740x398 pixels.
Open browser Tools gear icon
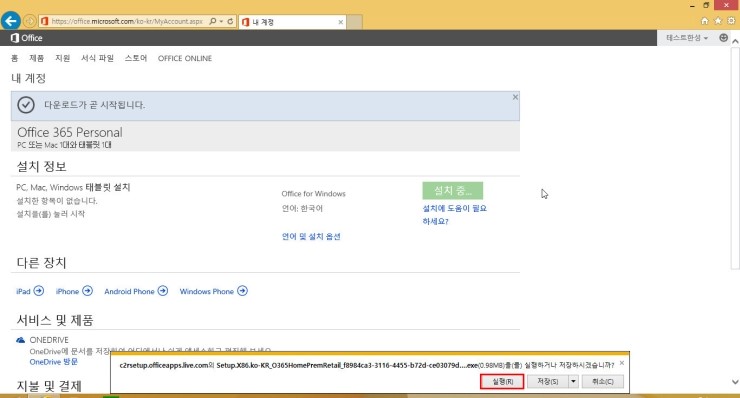click(731, 21)
